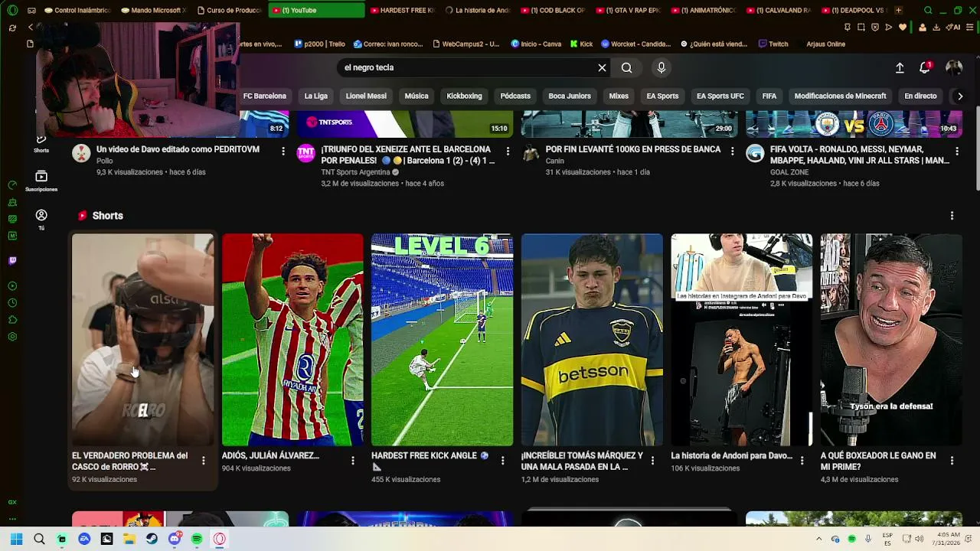This screenshot has width=980, height=551.
Task: Open the Twitch bookmark in bookmarks bar
Action: [773, 44]
